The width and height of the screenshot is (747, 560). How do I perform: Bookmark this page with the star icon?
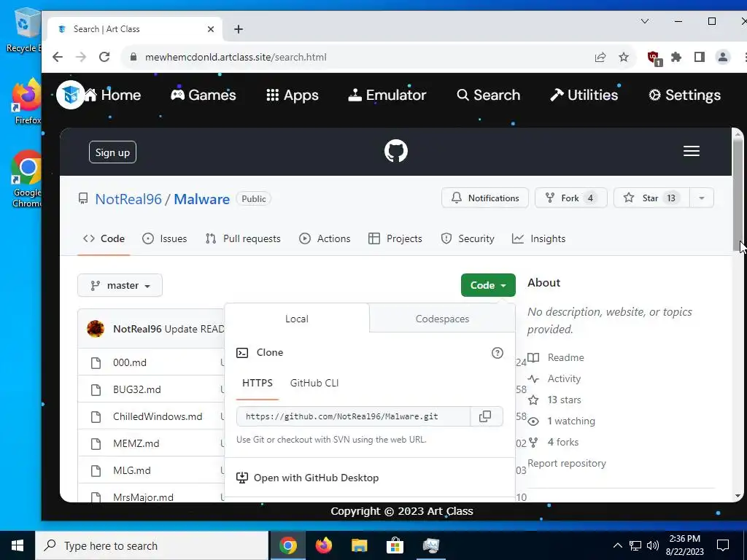(624, 57)
